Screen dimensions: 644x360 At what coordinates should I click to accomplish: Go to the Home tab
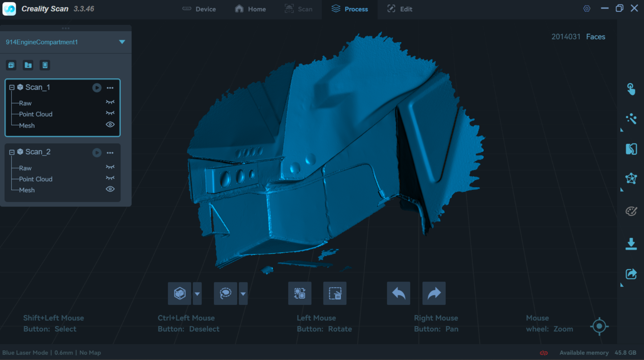click(250, 9)
